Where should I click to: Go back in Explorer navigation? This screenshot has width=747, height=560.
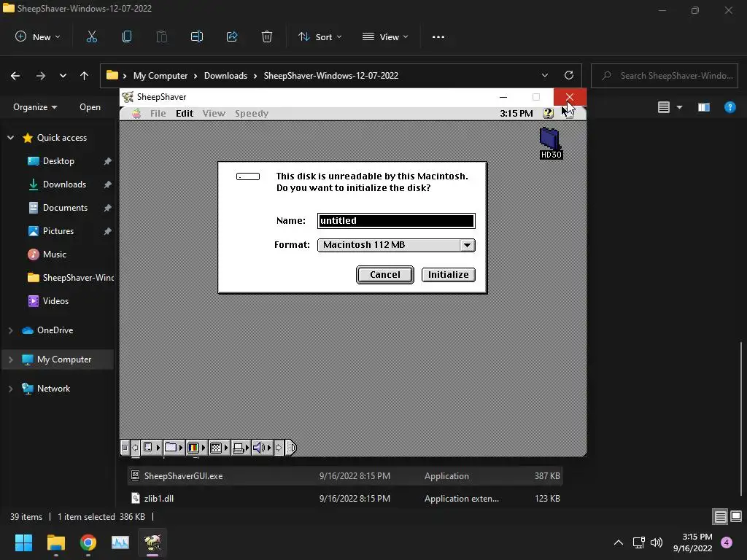coord(15,76)
